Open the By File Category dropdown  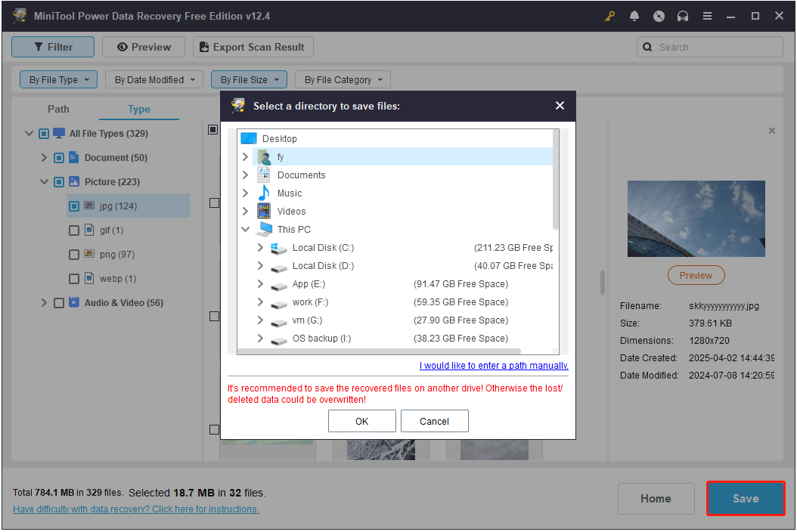tap(343, 79)
